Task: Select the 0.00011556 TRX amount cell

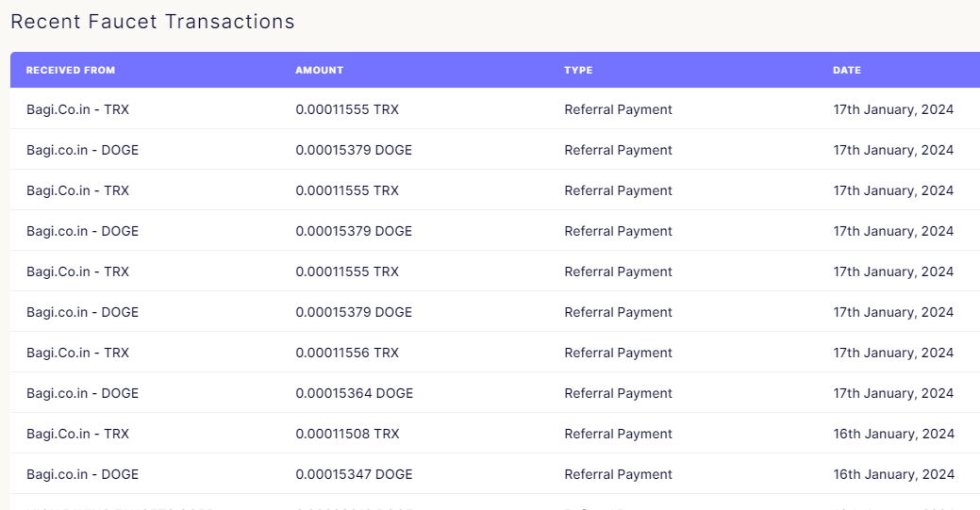Action: point(347,353)
